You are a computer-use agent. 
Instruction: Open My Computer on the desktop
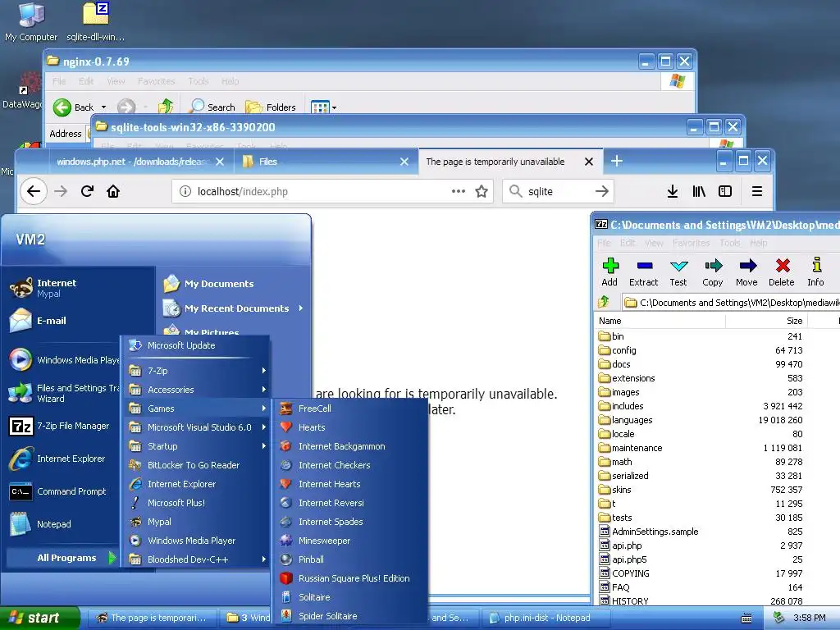click(31, 22)
